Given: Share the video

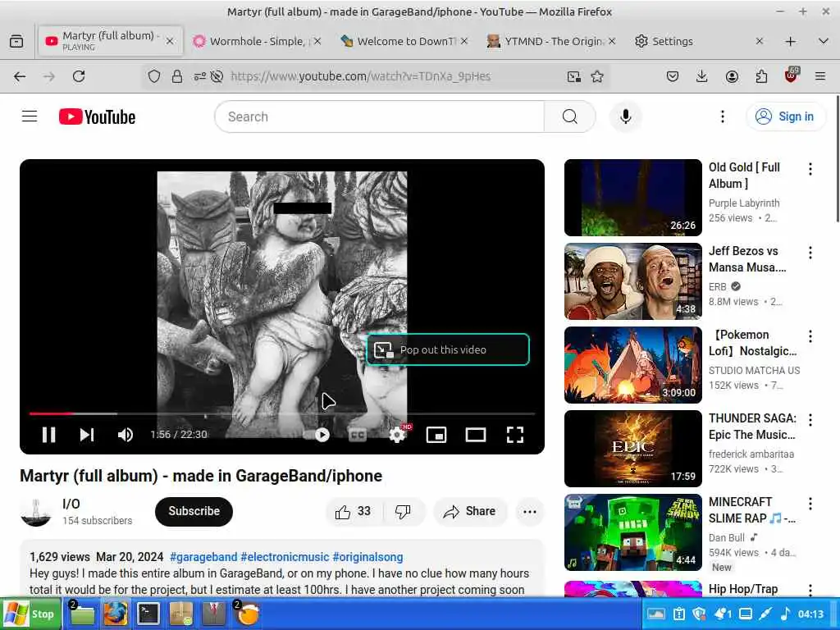Looking at the screenshot, I should pyautogui.click(x=469, y=512).
